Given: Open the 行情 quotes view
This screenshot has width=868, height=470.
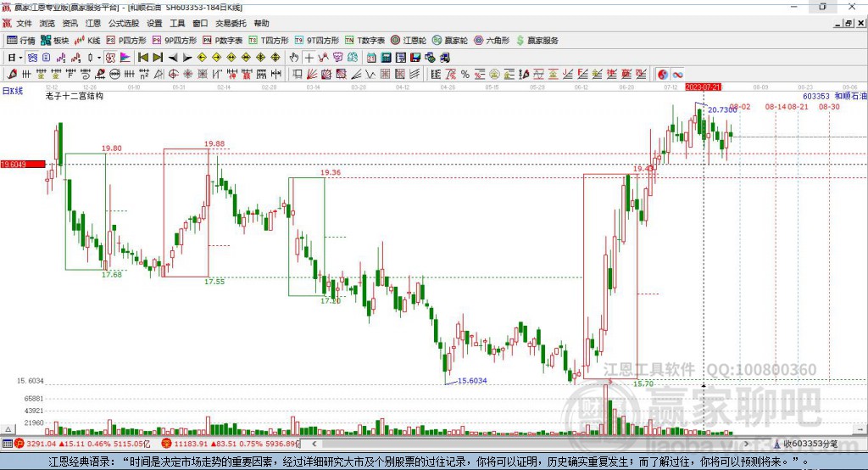Looking at the screenshot, I should (20, 41).
